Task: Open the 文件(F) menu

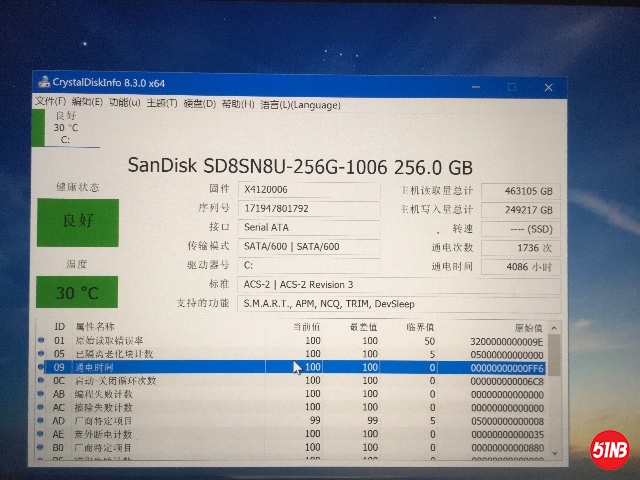Action: (x=50, y=102)
